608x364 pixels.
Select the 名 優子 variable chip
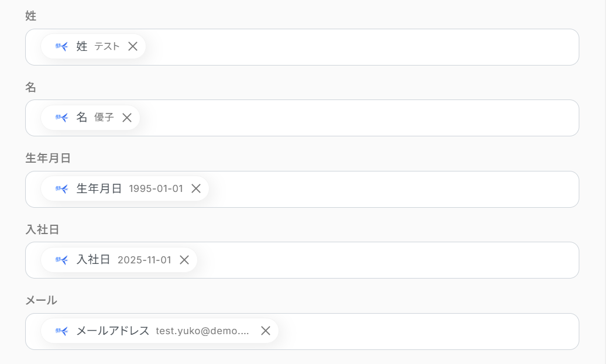[90, 118]
